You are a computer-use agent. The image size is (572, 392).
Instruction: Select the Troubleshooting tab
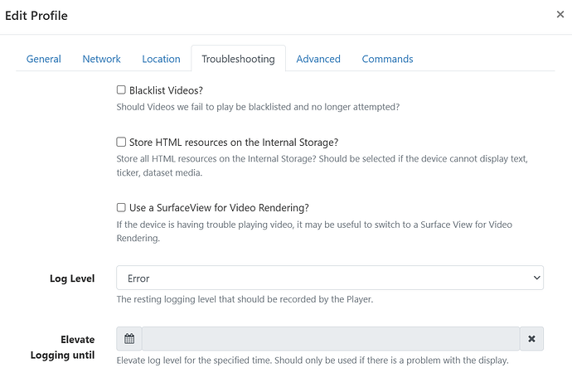238,59
